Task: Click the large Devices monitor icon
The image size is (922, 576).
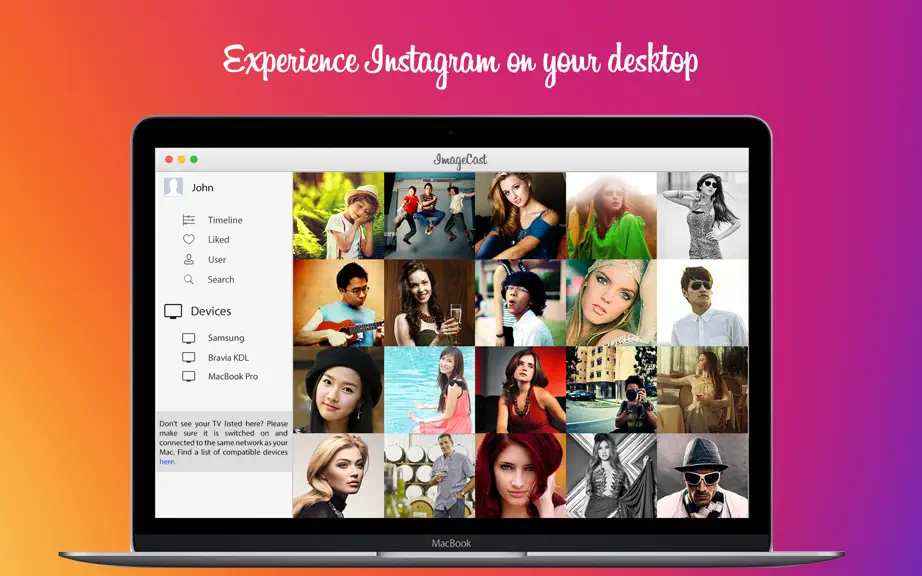Action: 173,312
